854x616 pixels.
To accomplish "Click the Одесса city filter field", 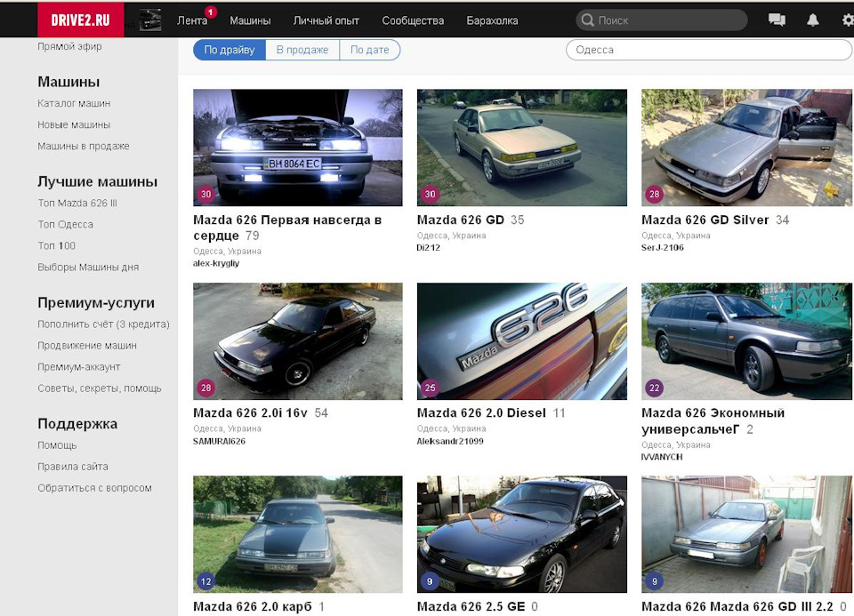I will (709, 50).
